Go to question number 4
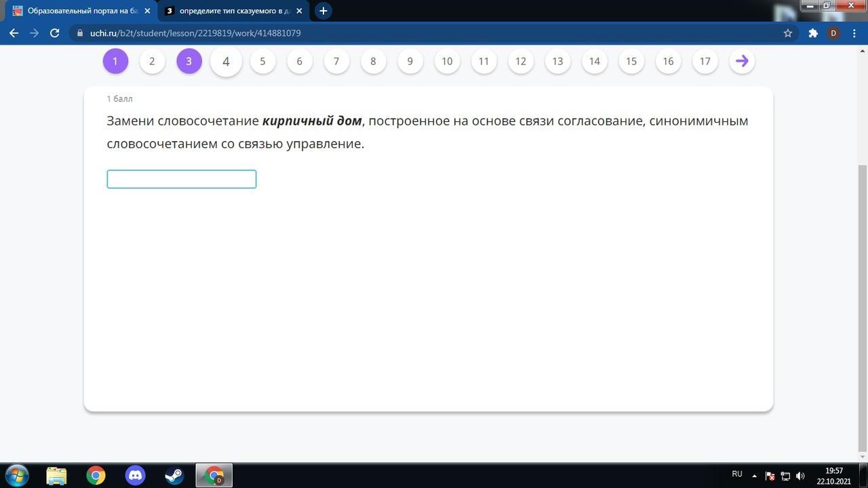Screen dimensions: 868x488 pos(226,62)
